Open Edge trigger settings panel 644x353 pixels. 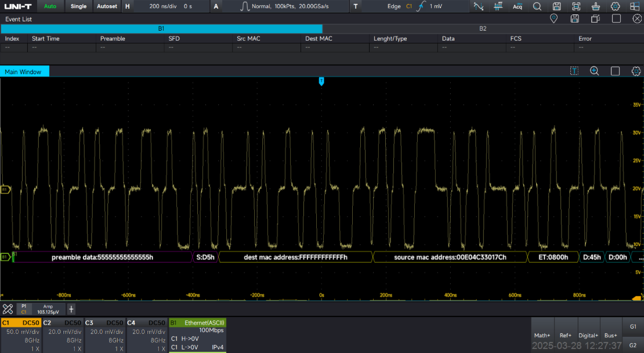click(415, 6)
